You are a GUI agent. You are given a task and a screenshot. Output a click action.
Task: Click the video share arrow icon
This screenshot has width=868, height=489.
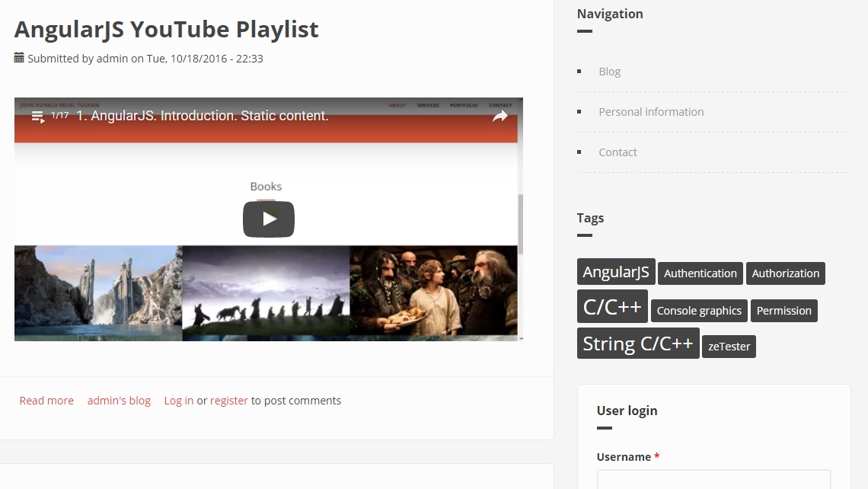click(x=500, y=116)
